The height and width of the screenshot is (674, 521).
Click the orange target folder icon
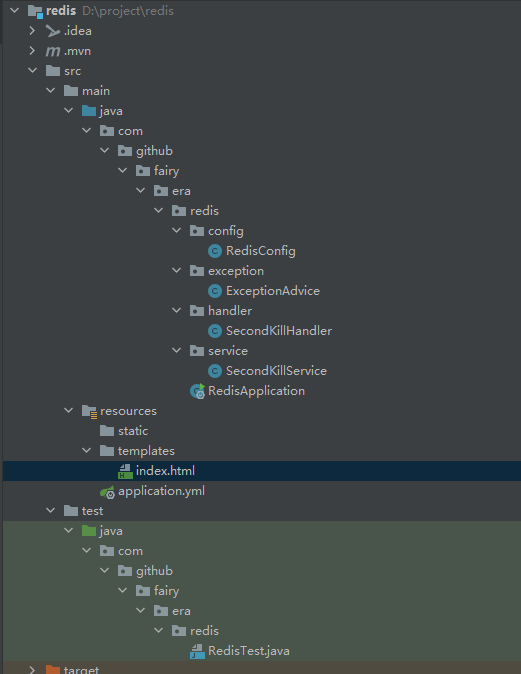point(53,670)
